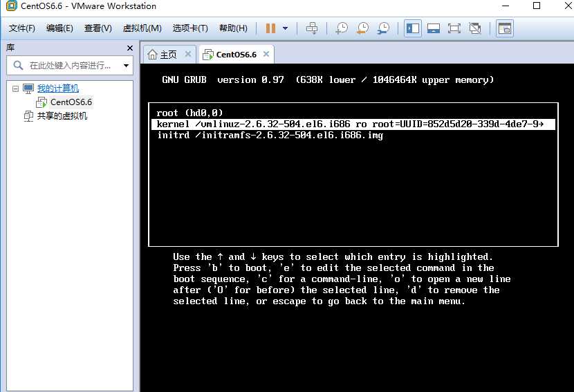Enter full screen mode icon

pos(454,28)
